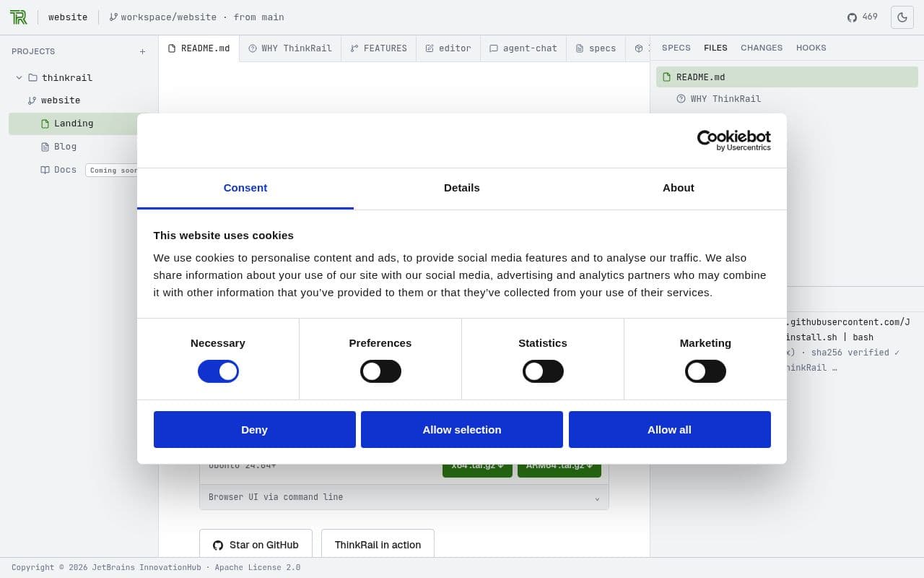The height and width of the screenshot is (578, 924).
Task: Open the HOOKS panel tab
Action: pos(811,48)
